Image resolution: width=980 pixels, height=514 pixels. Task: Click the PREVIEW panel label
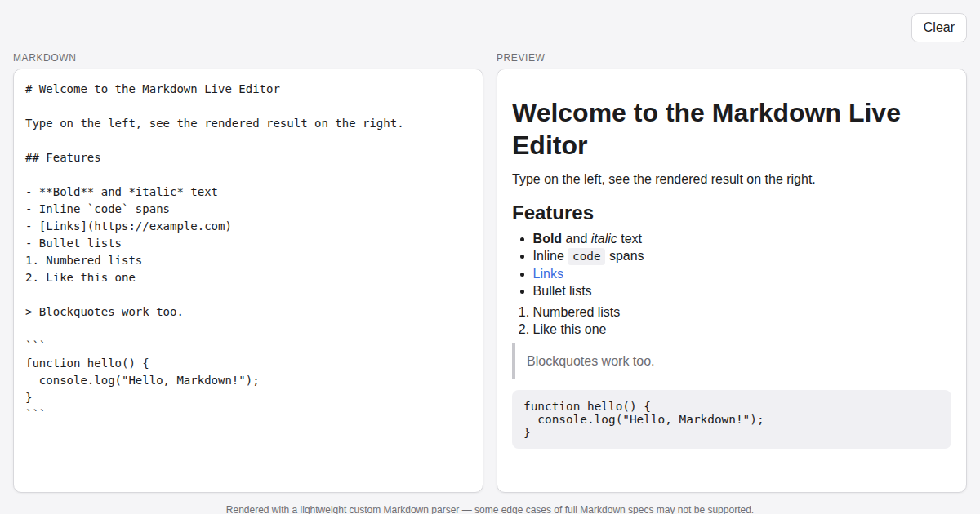520,58
